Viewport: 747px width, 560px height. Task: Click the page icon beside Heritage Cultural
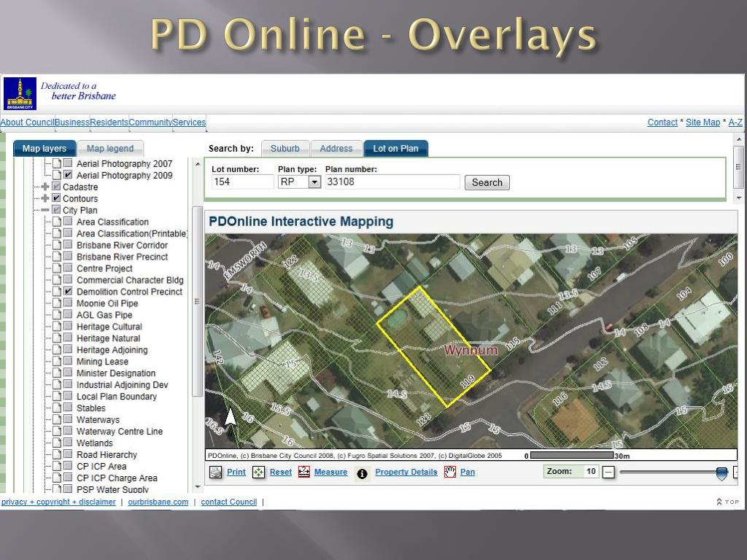point(57,327)
